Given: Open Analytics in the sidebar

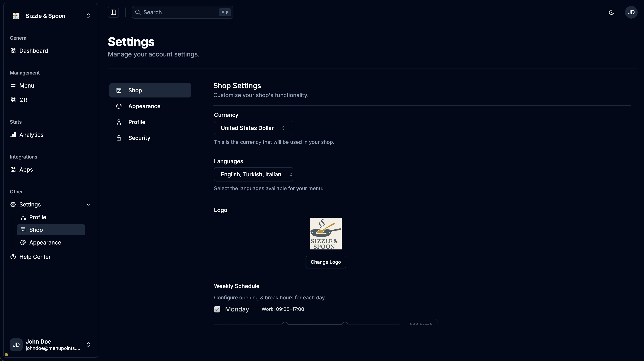Looking at the screenshot, I should [x=31, y=135].
